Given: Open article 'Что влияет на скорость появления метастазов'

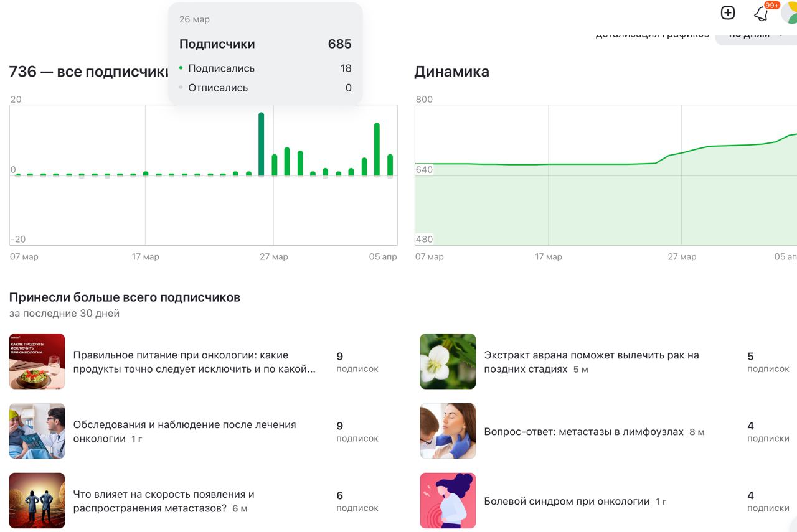Looking at the screenshot, I should [x=164, y=502].
